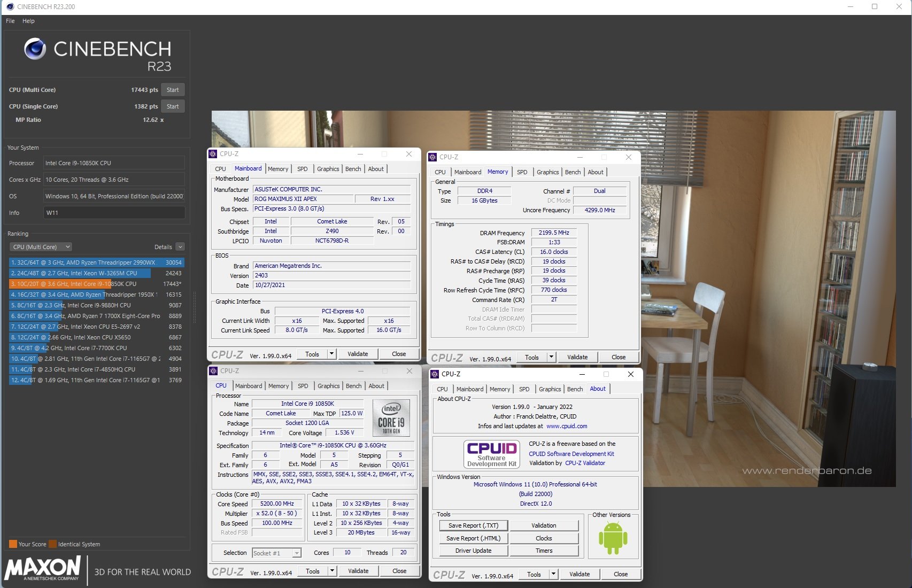Click the Intel Core i9 processor logo
The width and height of the screenshot is (912, 588).
click(x=391, y=419)
